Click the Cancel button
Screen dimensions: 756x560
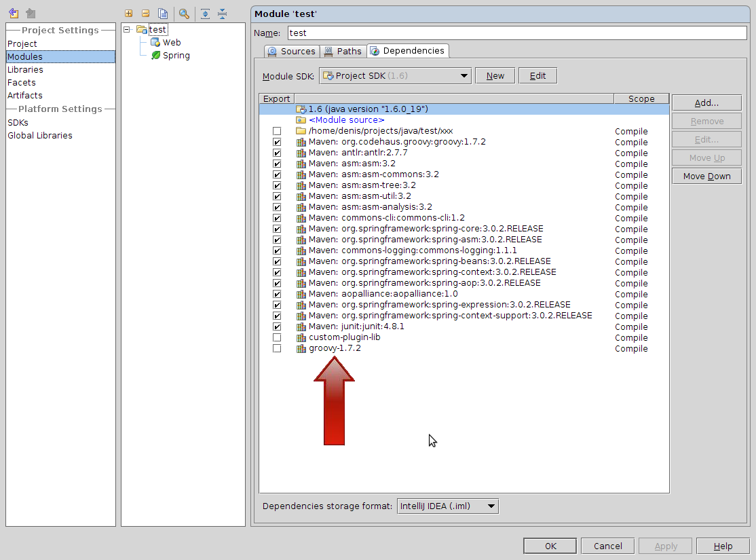[607, 546]
